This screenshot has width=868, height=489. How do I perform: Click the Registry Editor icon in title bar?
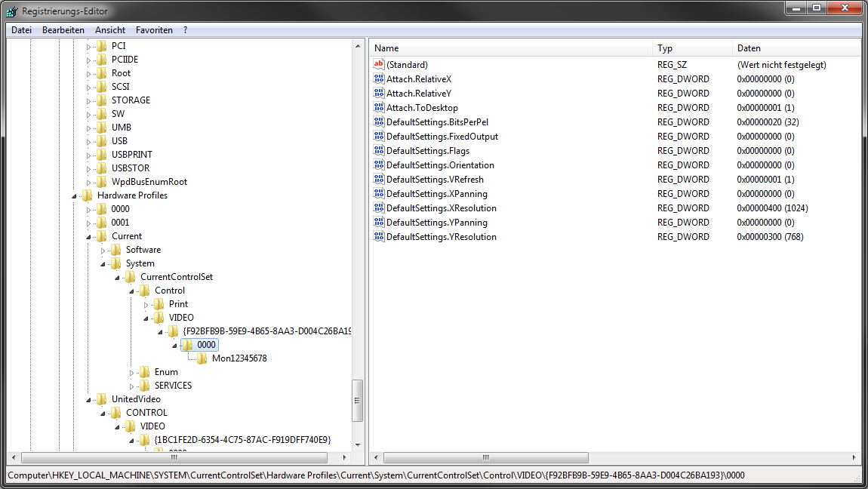(x=11, y=11)
